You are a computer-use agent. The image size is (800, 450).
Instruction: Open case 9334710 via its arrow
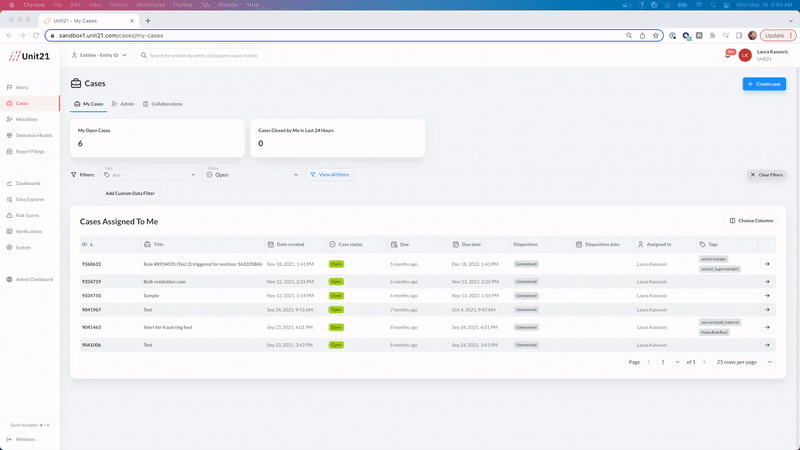(767, 296)
